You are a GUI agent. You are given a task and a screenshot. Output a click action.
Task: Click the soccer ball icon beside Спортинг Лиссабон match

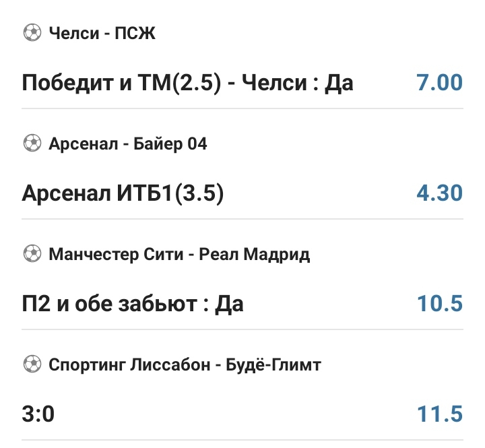[x=32, y=364]
